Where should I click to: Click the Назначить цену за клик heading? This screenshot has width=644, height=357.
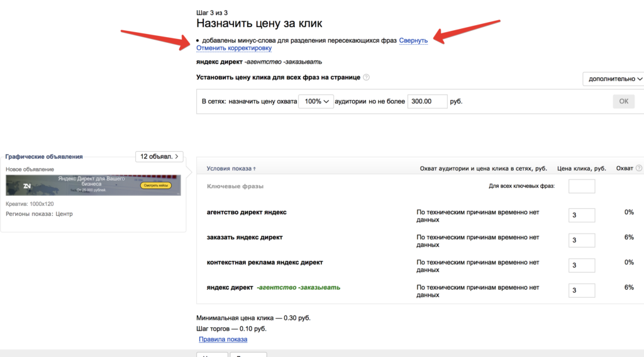coord(259,23)
